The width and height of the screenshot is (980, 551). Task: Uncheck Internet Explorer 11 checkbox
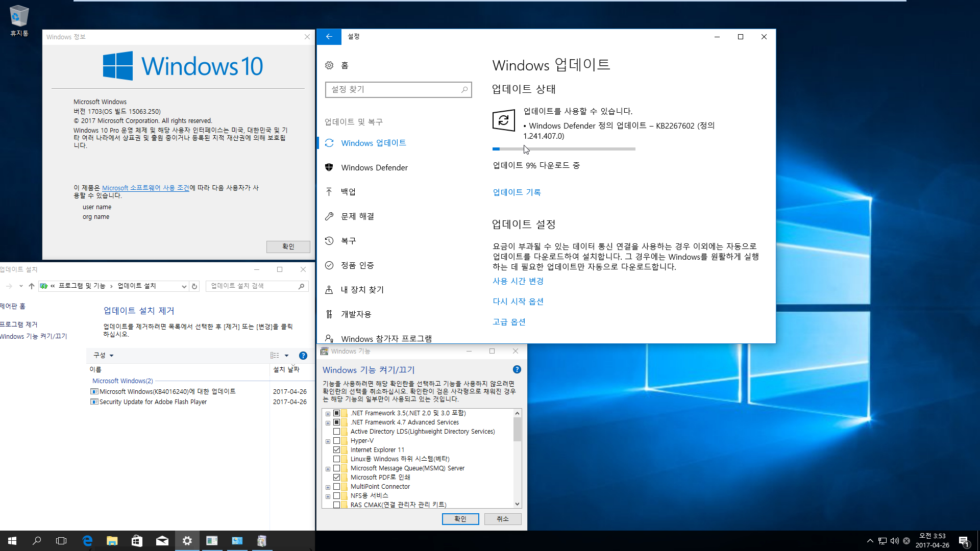(x=336, y=450)
